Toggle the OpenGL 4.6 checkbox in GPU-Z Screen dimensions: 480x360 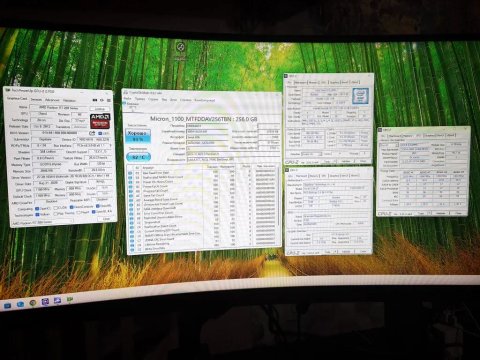coord(94,211)
